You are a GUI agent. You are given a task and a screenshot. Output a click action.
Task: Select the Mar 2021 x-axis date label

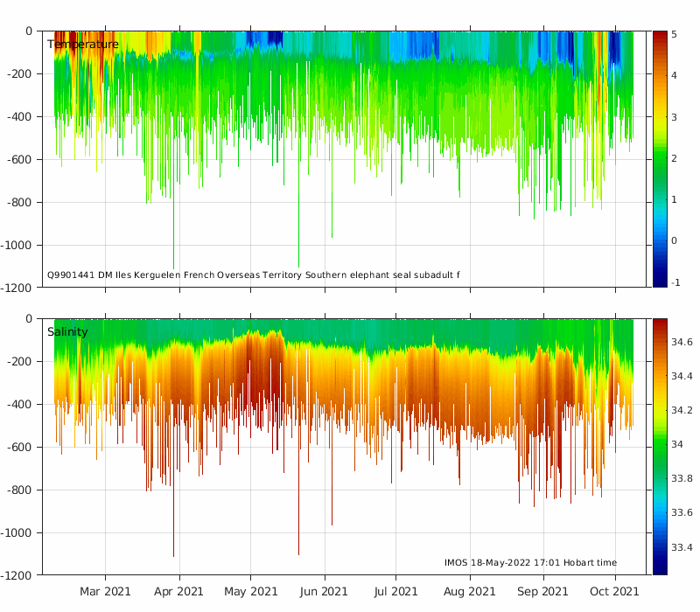(x=105, y=592)
